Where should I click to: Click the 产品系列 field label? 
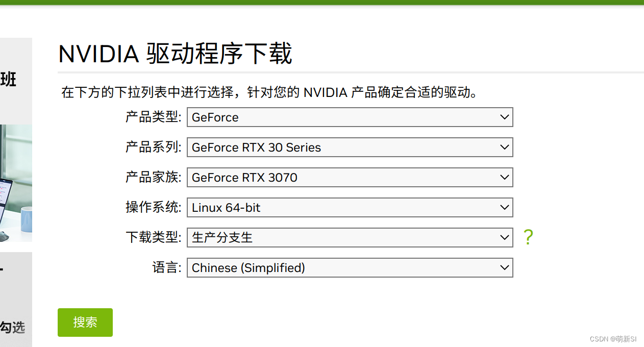(153, 147)
